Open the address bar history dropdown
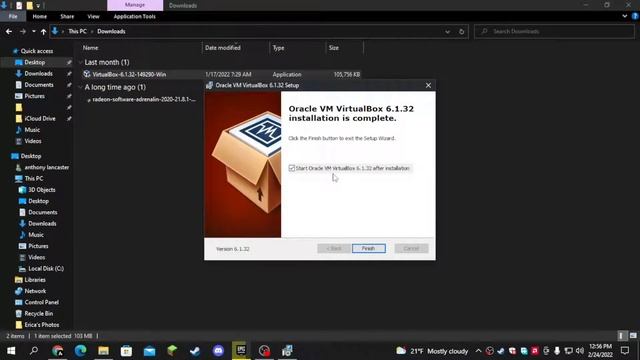 click(447, 31)
